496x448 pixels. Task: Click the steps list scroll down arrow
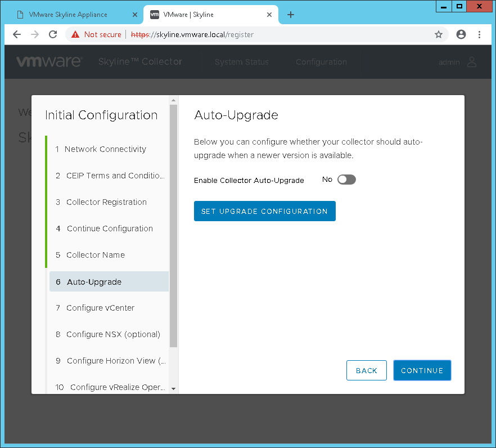[173, 389]
